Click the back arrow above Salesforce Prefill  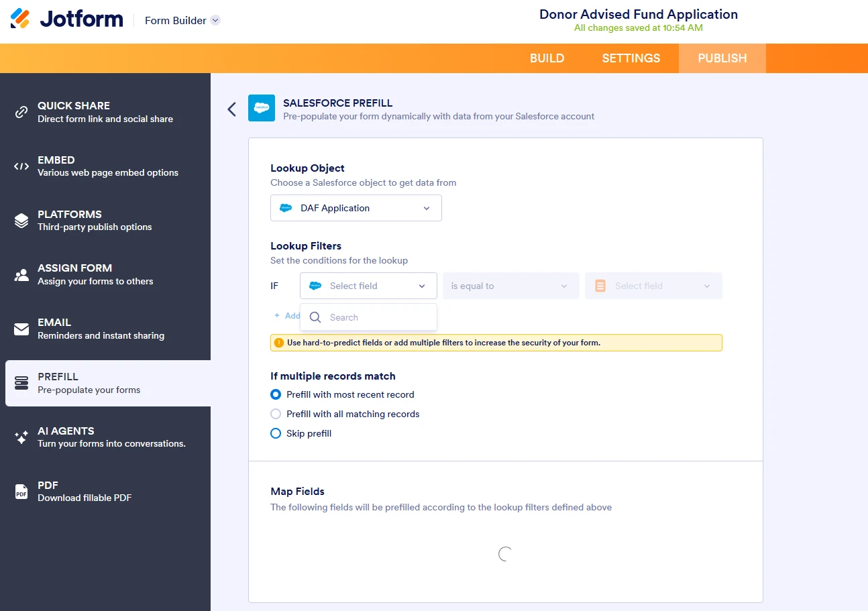click(231, 108)
